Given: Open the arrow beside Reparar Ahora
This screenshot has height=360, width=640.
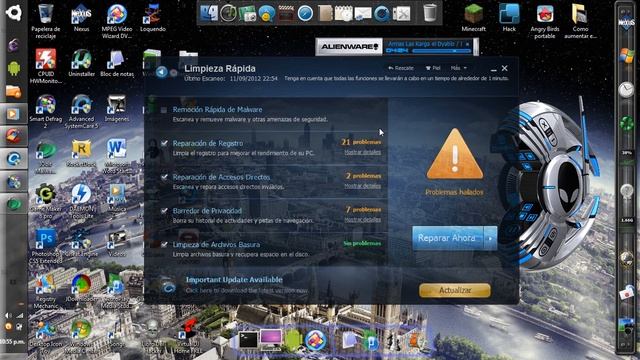Looking at the screenshot, I should (x=491, y=238).
